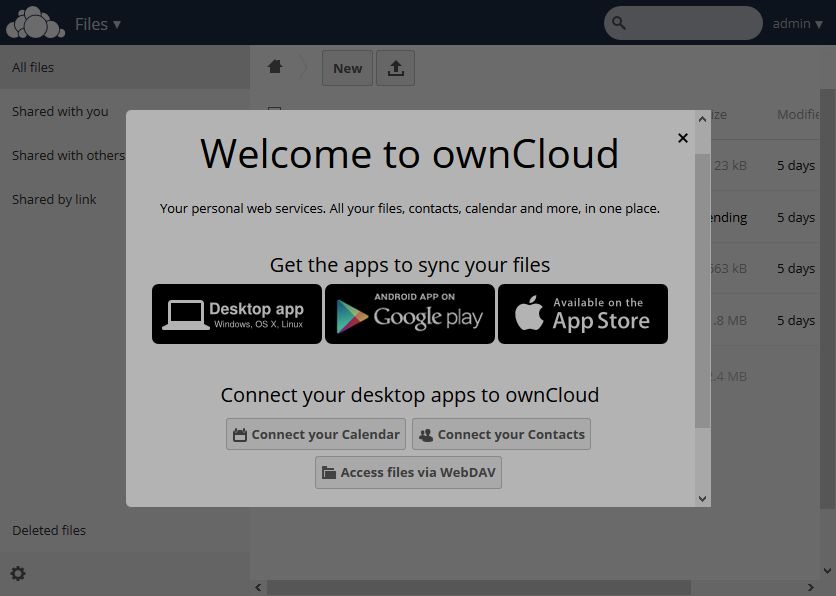This screenshot has width=836, height=596.
Task: Expand the admin user menu
Action: [x=798, y=23]
